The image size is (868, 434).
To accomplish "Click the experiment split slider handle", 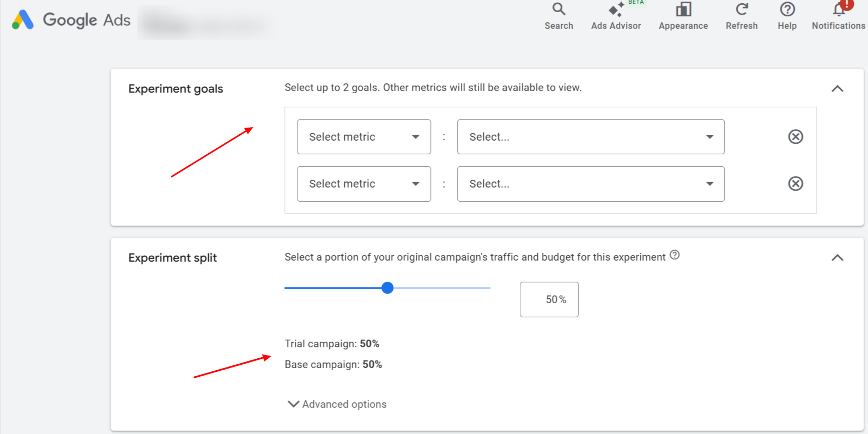I will tap(387, 288).
